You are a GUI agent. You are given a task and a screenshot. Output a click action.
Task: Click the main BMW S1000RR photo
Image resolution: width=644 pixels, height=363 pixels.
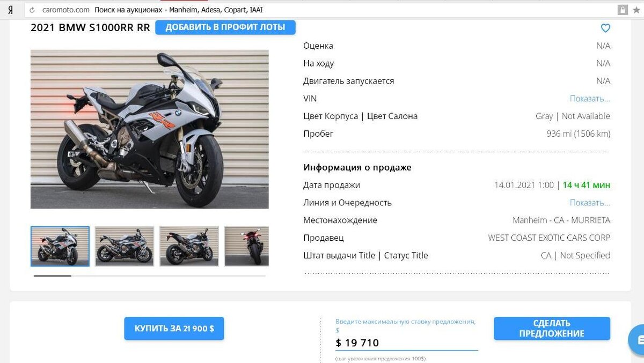149,129
